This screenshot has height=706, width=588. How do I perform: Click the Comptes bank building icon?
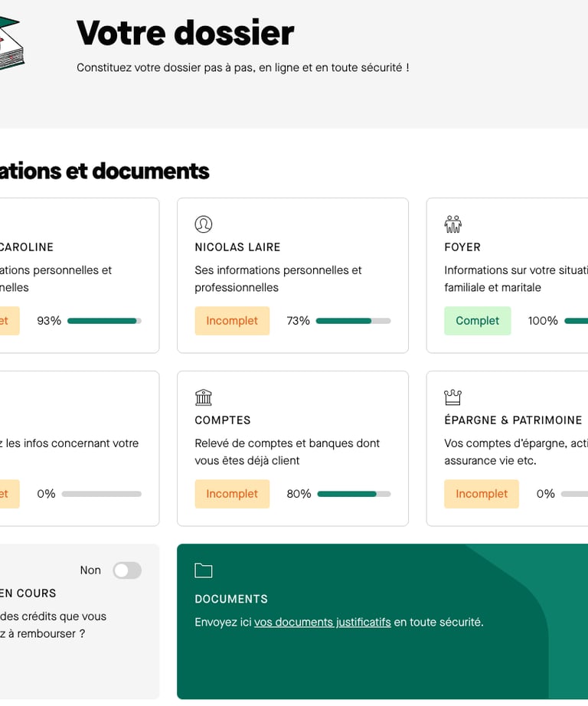(x=204, y=397)
